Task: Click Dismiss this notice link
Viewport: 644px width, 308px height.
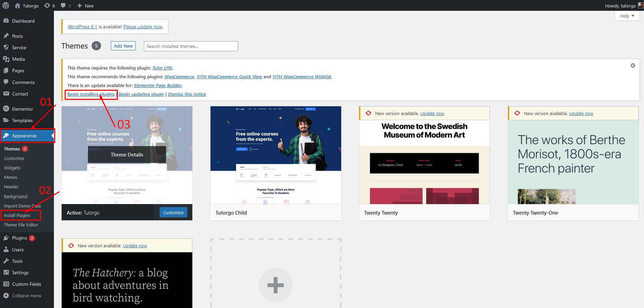Action: pos(187,94)
